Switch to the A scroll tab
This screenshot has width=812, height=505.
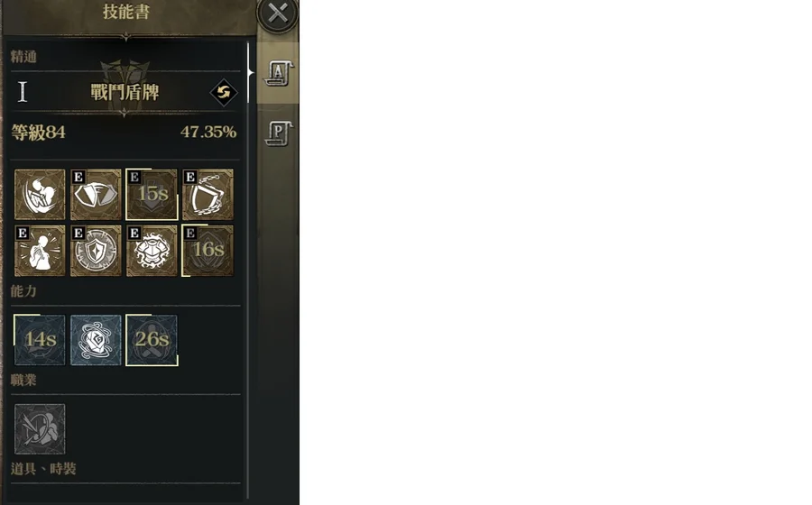click(279, 73)
